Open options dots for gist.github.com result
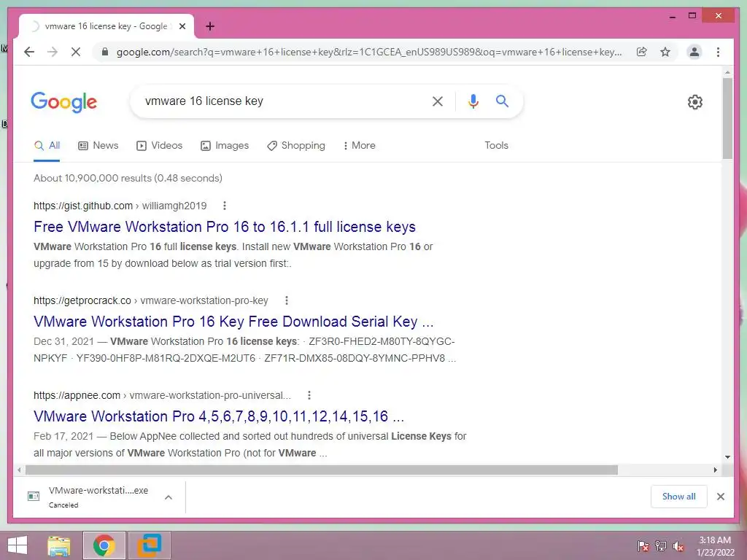 click(x=225, y=206)
